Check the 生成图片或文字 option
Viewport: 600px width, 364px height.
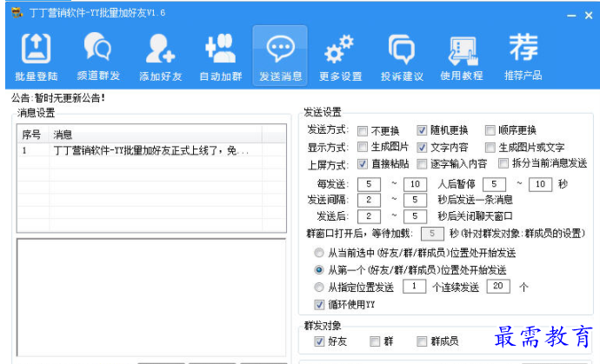click(x=490, y=147)
